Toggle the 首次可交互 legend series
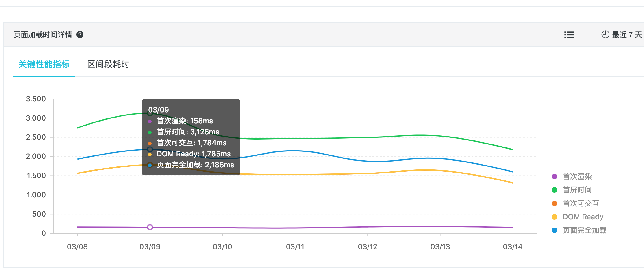Viewport: 644px width, 273px height. 581,203
